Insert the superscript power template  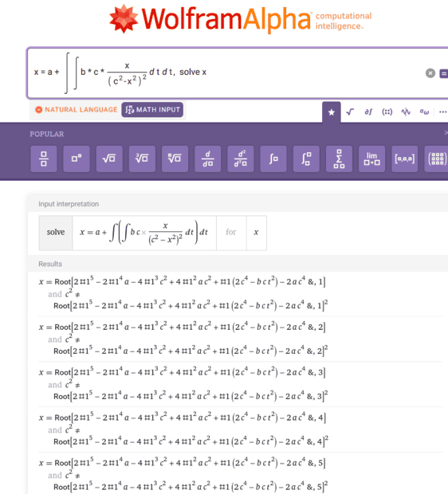77,159
